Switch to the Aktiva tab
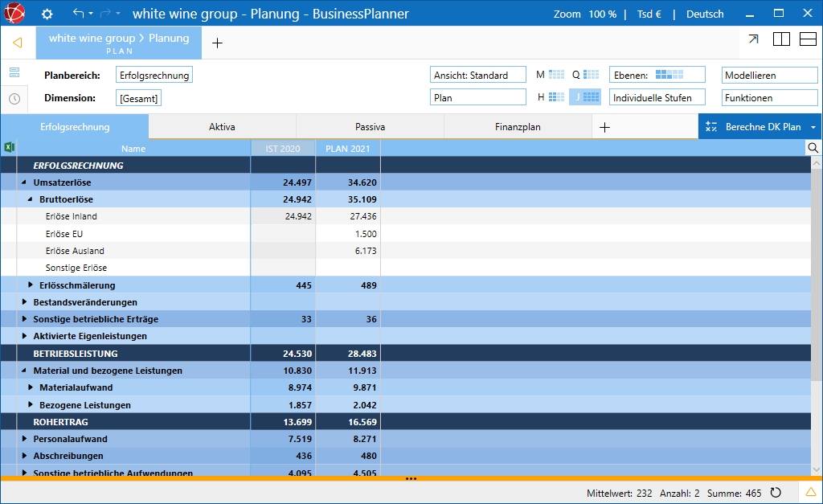Screen dimensions: 823x504 pos(222,127)
